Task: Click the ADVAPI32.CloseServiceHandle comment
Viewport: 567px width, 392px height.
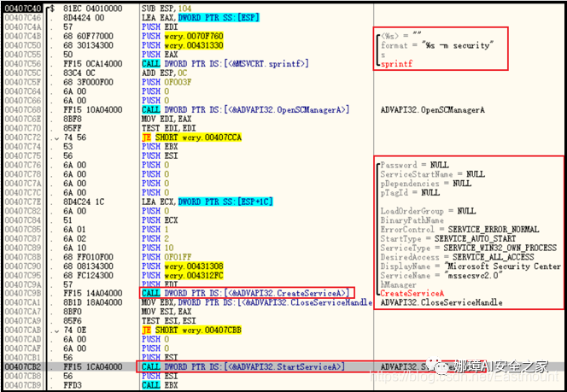Action: [x=441, y=302]
